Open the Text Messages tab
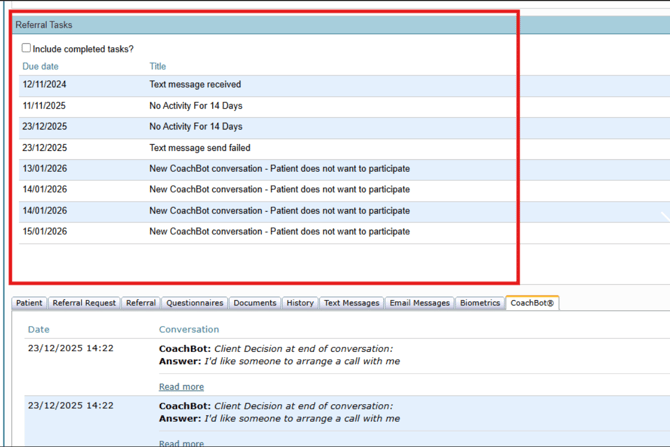 [x=351, y=303]
